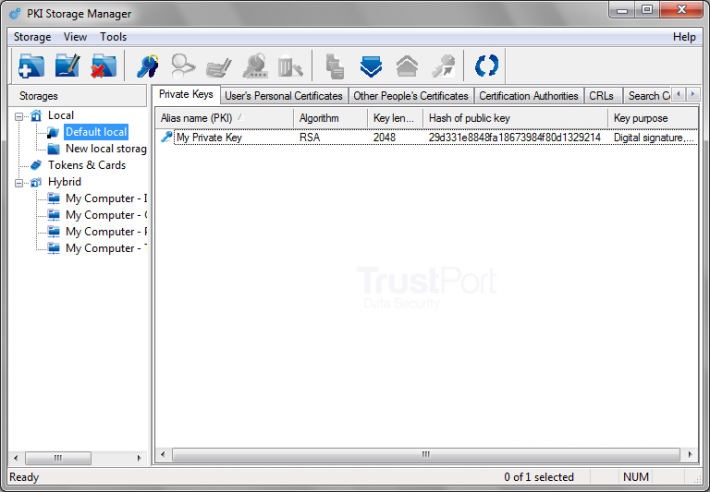The height and width of the screenshot is (492, 710).
Task: Click the Storages panel header
Action: click(x=77, y=96)
